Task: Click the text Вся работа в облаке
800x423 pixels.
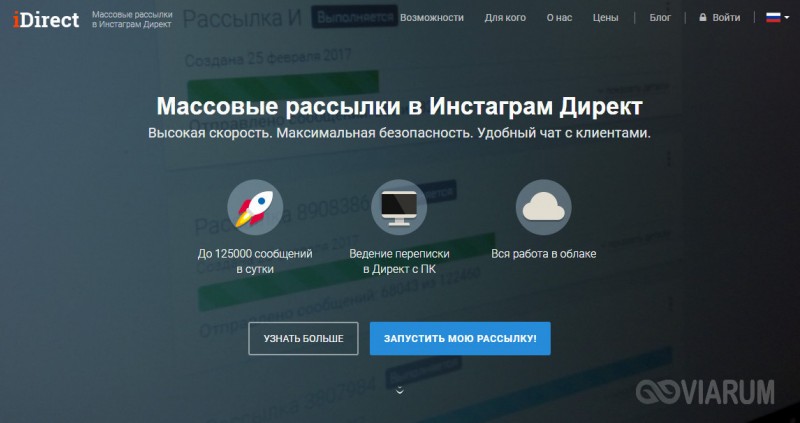Action: 543,254
